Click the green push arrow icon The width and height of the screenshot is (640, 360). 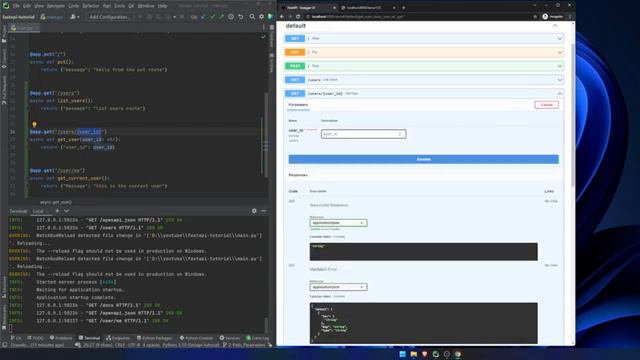(x=221, y=17)
